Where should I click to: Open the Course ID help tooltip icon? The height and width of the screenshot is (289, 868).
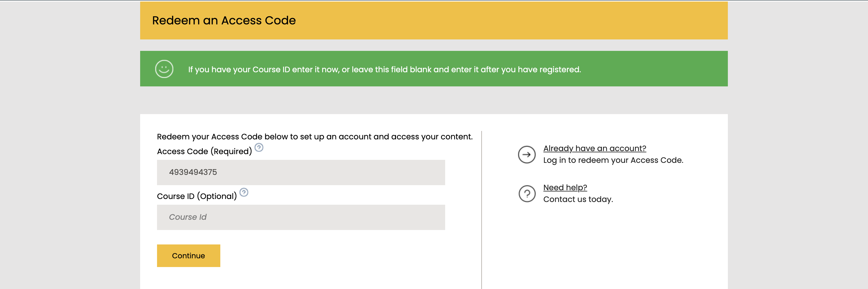tap(244, 192)
